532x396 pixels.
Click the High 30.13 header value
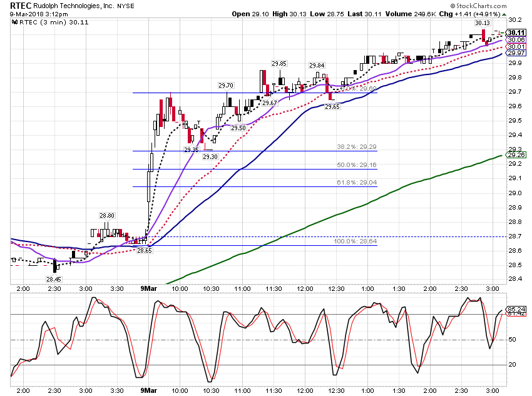(x=289, y=14)
